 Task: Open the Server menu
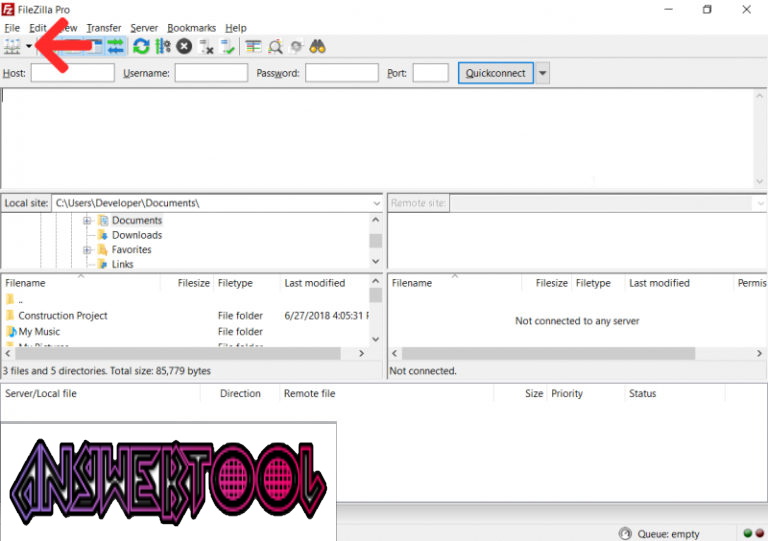pyautogui.click(x=144, y=28)
